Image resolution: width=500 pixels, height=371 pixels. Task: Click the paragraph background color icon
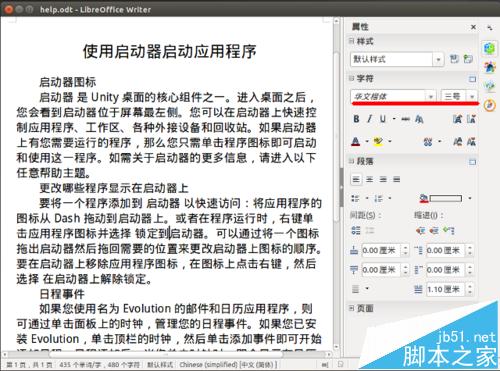pyautogui.click(x=424, y=199)
